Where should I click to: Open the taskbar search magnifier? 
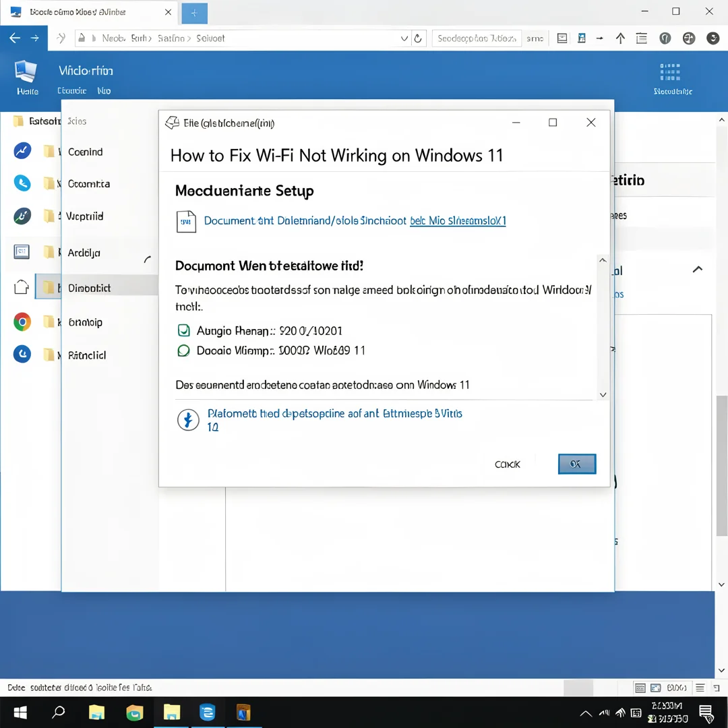[58, 712]
